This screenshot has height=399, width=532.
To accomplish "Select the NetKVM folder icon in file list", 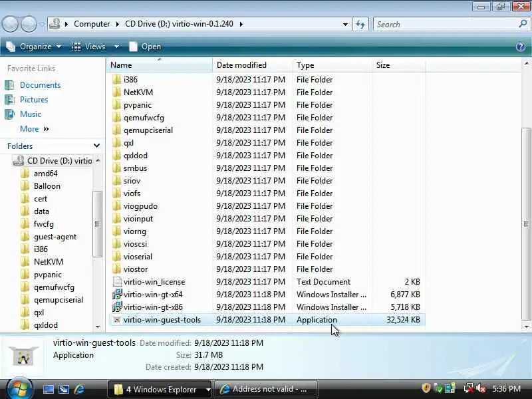I will [117, 92].
